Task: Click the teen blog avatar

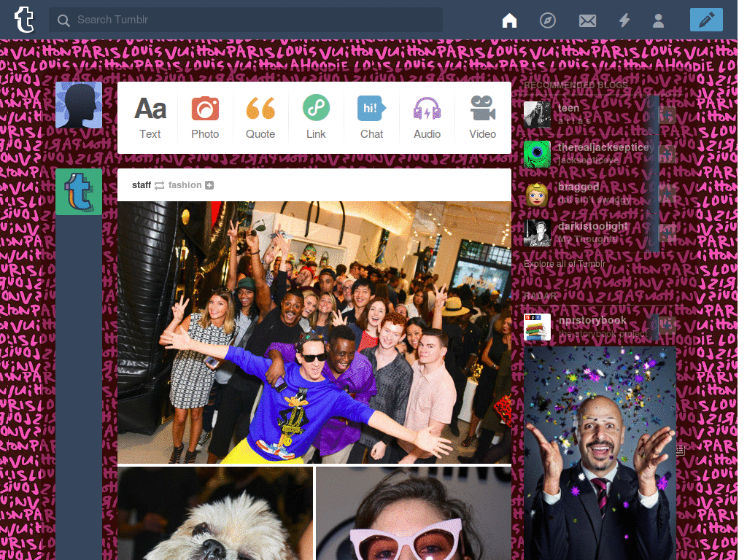Action: 537,114
